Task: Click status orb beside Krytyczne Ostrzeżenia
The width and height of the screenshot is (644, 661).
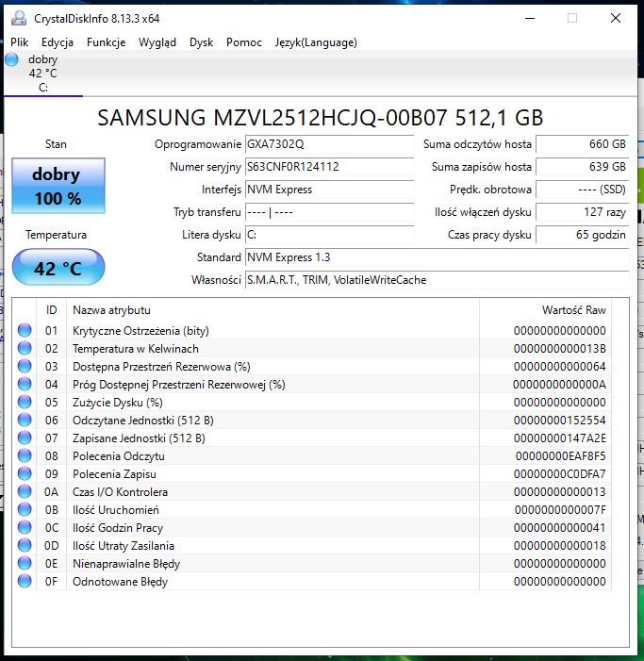Action: 25,331
